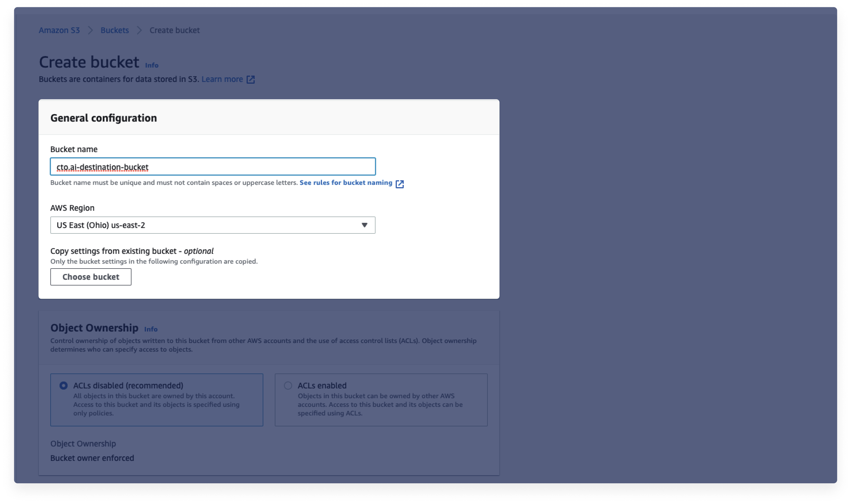Click the breadcrumb chevron after Buckets
This screenshot has height=504, width=851.
click(x=139, y=30)
